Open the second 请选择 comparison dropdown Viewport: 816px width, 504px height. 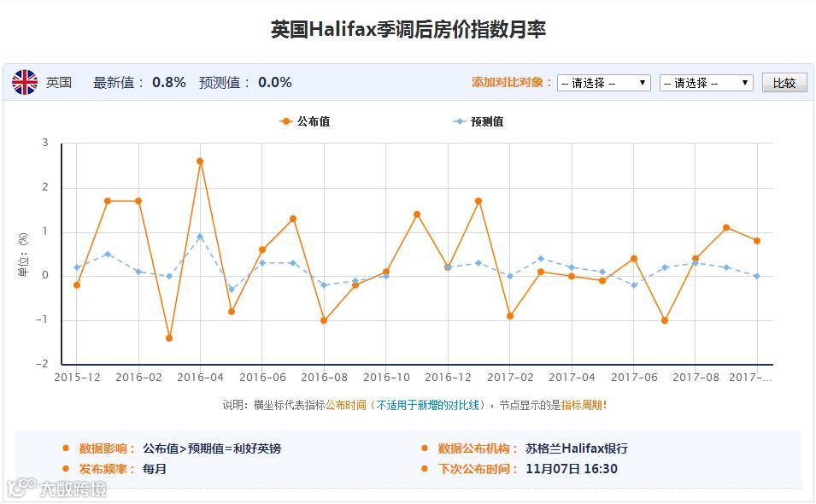[706, 83]
